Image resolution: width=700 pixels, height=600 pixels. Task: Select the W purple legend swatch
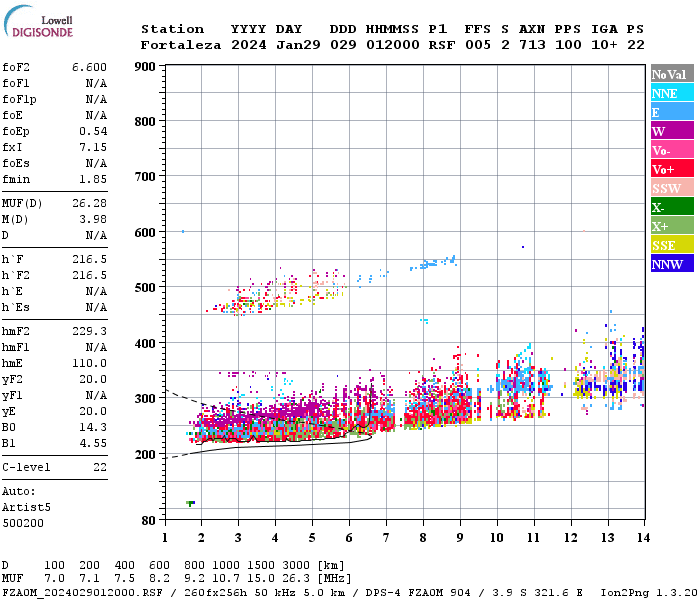(672, 131)
